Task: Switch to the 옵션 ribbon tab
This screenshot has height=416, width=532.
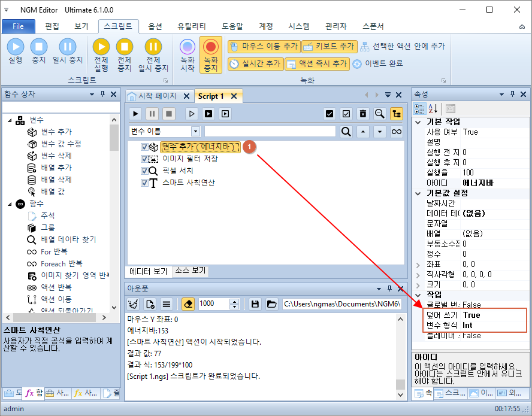Action: (155, 26)
